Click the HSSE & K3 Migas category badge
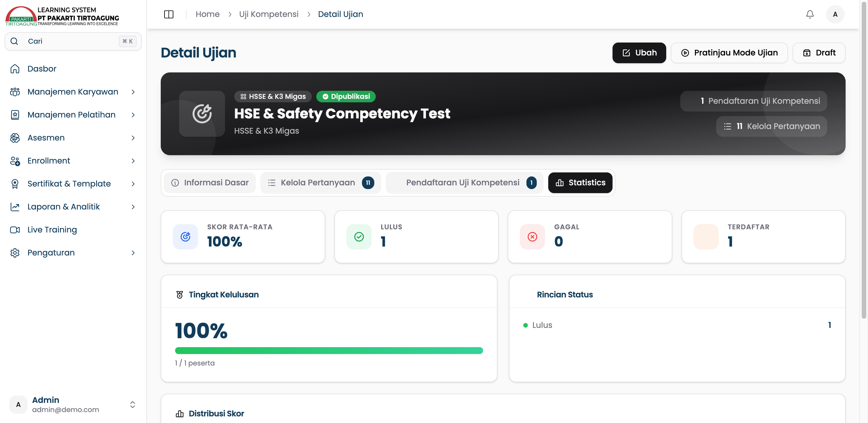 [273, 97]
